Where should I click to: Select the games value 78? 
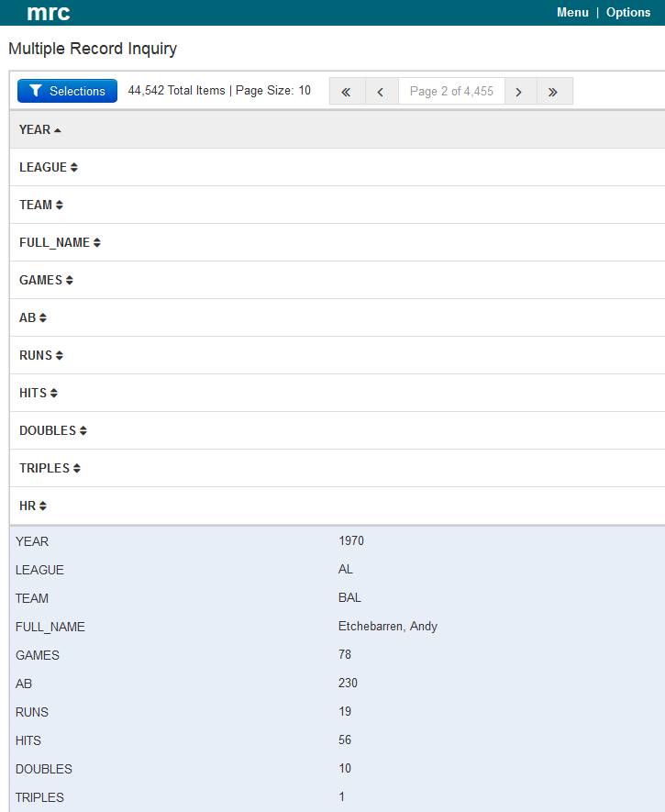(345, 654)
